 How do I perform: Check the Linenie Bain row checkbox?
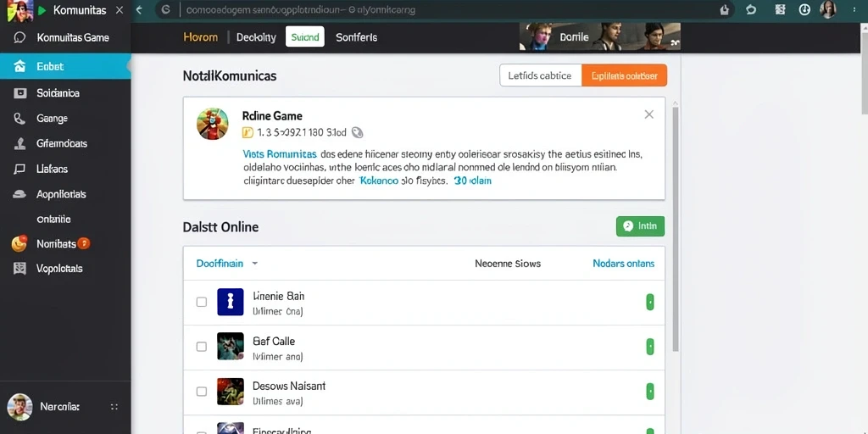(202, 302)
